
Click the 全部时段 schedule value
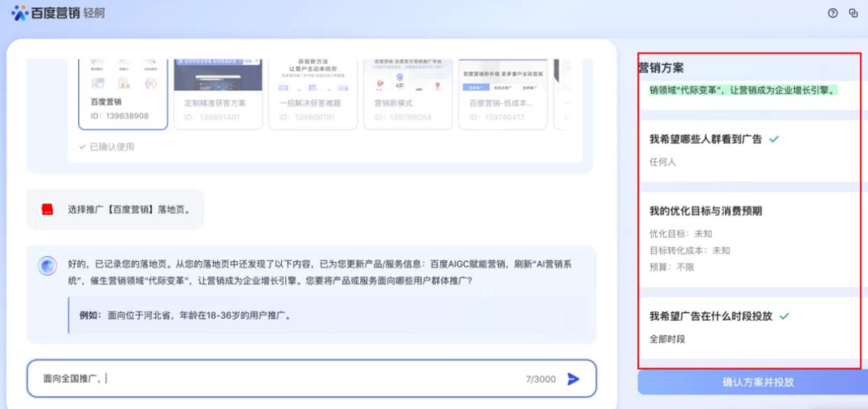667,339
